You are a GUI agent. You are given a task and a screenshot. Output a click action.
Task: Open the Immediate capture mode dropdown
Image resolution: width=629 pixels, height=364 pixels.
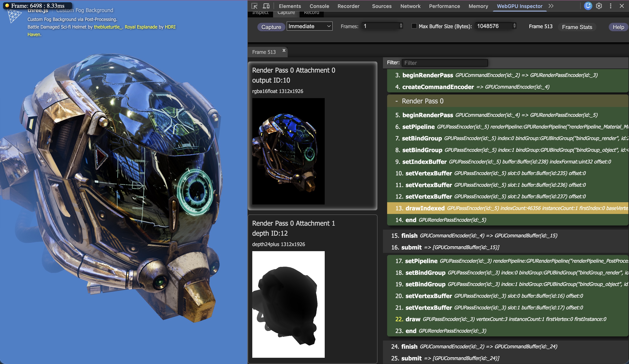pyautogui.click(x=309, y=26)
